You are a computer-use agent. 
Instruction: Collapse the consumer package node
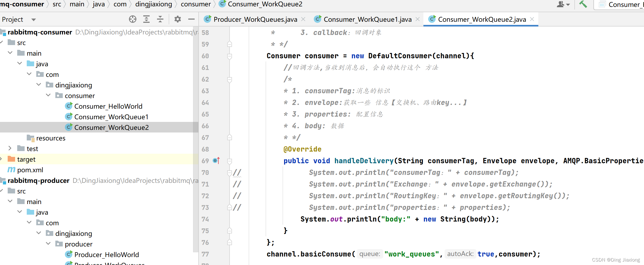coord(48,95)
